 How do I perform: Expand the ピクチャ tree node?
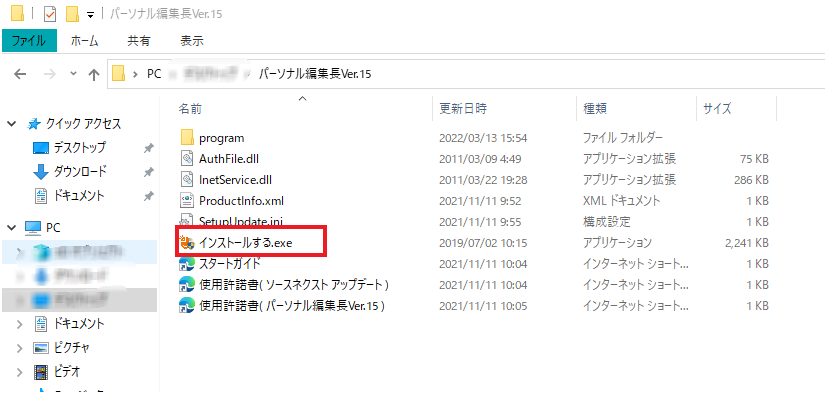[19, 348]
